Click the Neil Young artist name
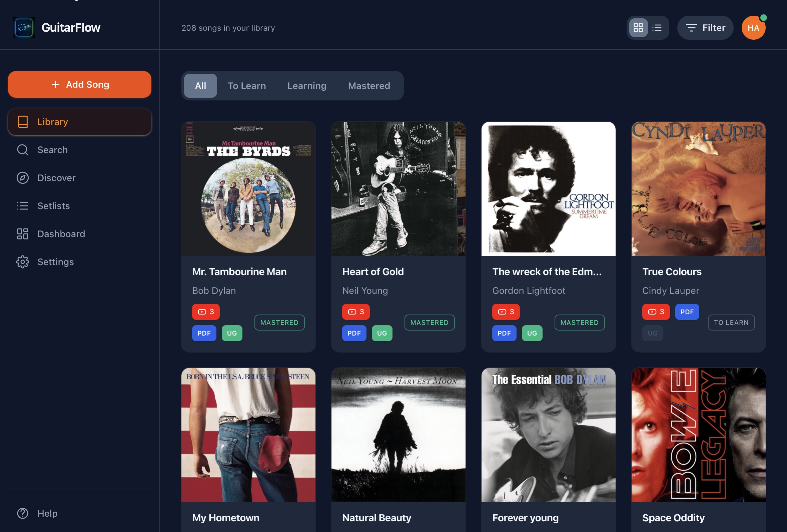Screen dimensions: 787x532 (365, 291)
